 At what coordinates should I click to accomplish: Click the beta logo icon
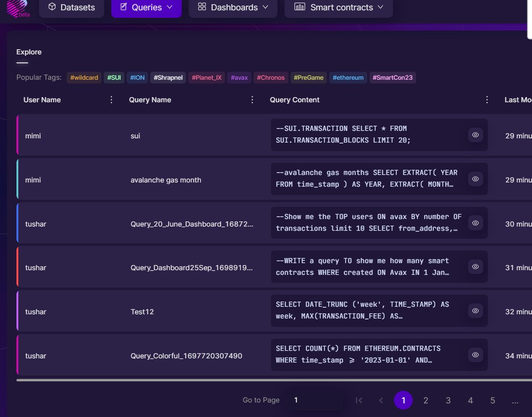point(18,8)
